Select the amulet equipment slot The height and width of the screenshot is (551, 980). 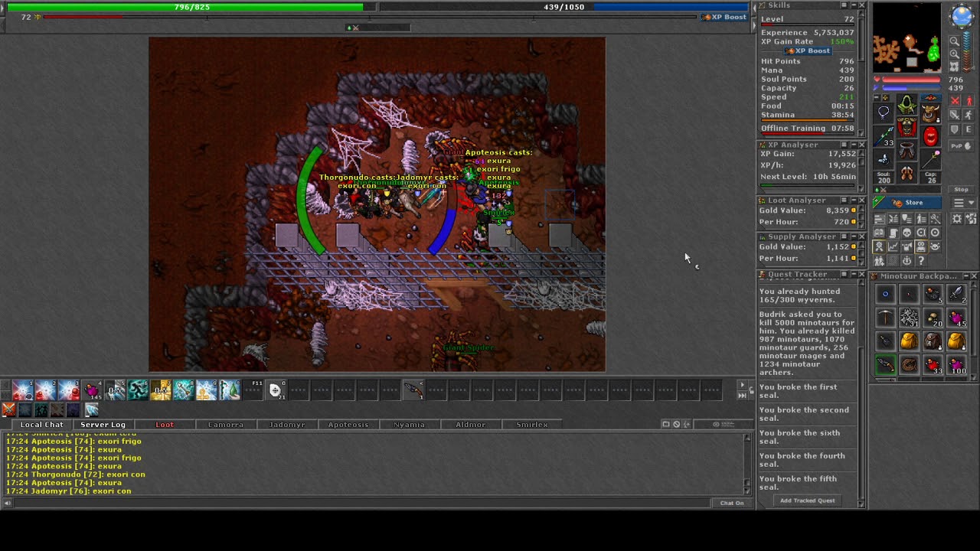click(x=885, y=112)
